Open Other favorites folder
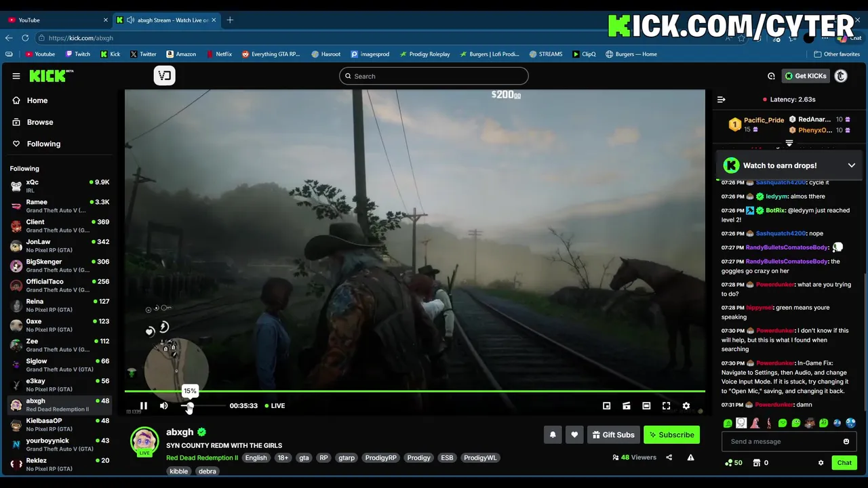Viewport: 868px width, 488px height. pos(837,54)
